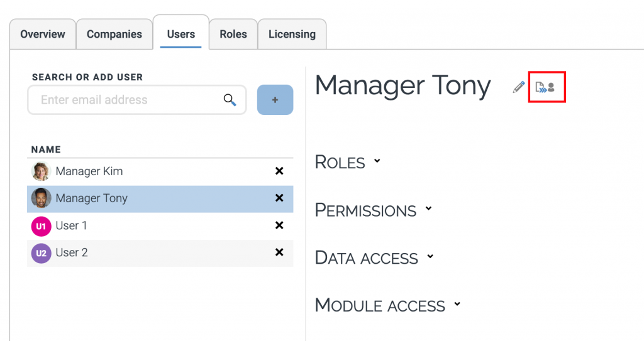
Task: Delete User 2 using its X icon
Action: pyautogui.click(x=279, y=252)
